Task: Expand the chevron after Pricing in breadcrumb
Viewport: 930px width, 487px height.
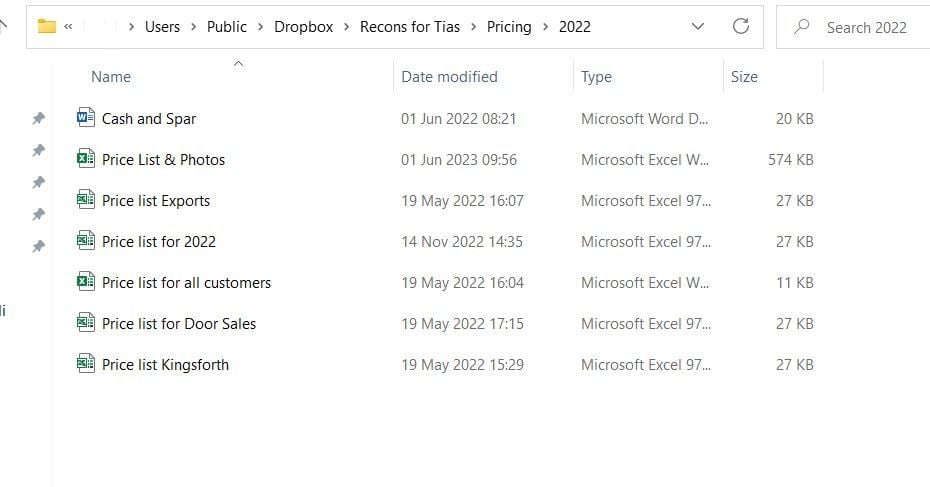Action: (x=545, y=27)
